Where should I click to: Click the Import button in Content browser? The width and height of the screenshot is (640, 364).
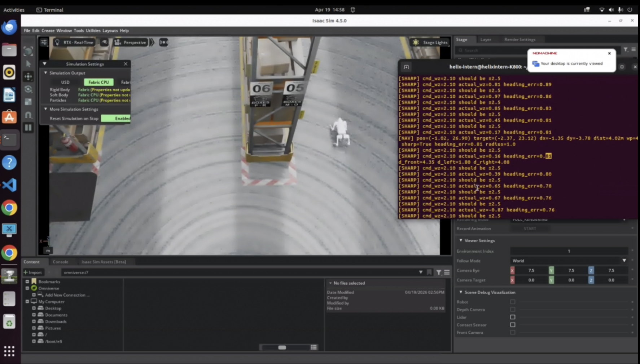[33, 272]
